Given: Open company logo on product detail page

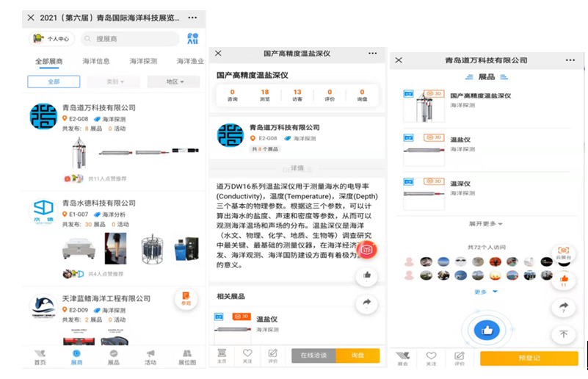Looking at the screenshot, I should [231, 135].
